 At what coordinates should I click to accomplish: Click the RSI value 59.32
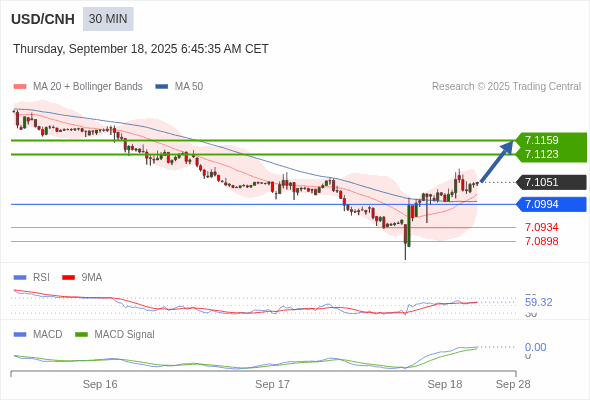pyautogui.click(x=538, y=302)
